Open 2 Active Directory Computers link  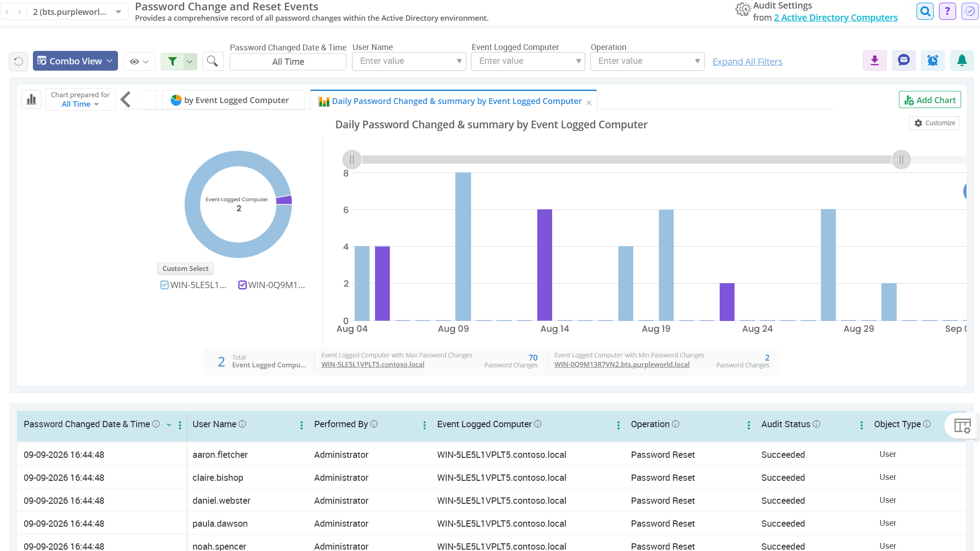(x=835, y=18)
